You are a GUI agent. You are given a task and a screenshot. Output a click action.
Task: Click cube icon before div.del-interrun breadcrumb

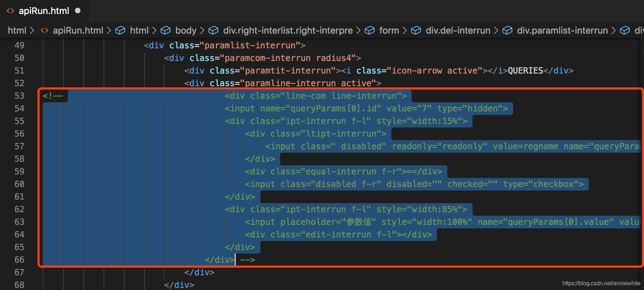pos(416,30)
